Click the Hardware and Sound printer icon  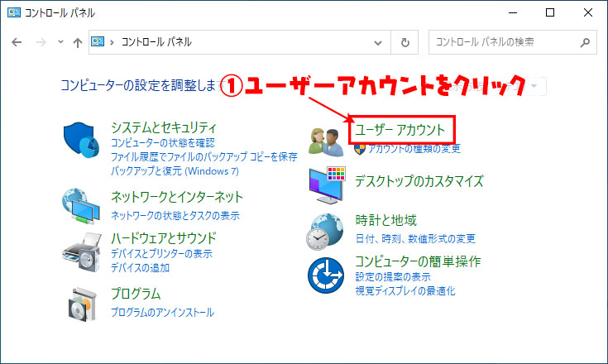point(81,251)
